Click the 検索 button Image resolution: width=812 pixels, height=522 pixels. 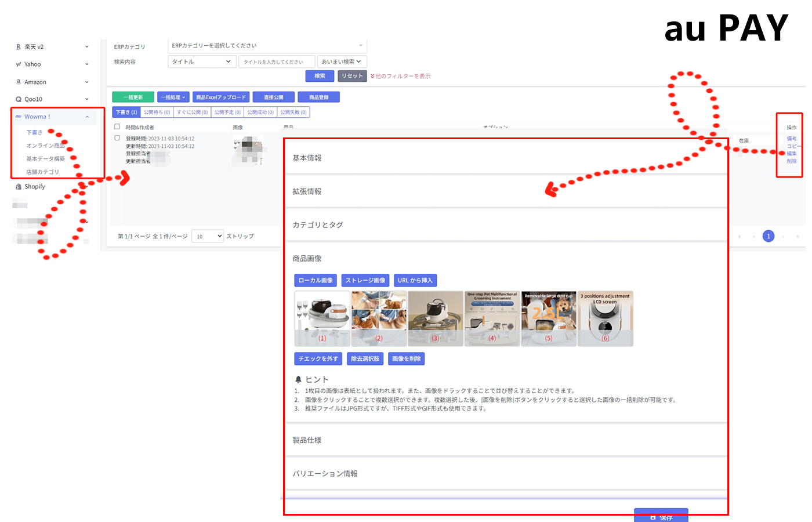pos(320,76)
